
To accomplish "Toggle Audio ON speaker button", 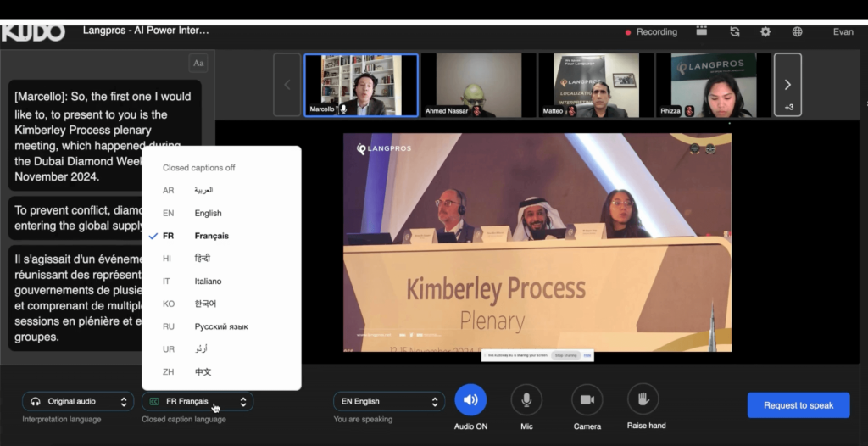I will [x=470, y=400].
